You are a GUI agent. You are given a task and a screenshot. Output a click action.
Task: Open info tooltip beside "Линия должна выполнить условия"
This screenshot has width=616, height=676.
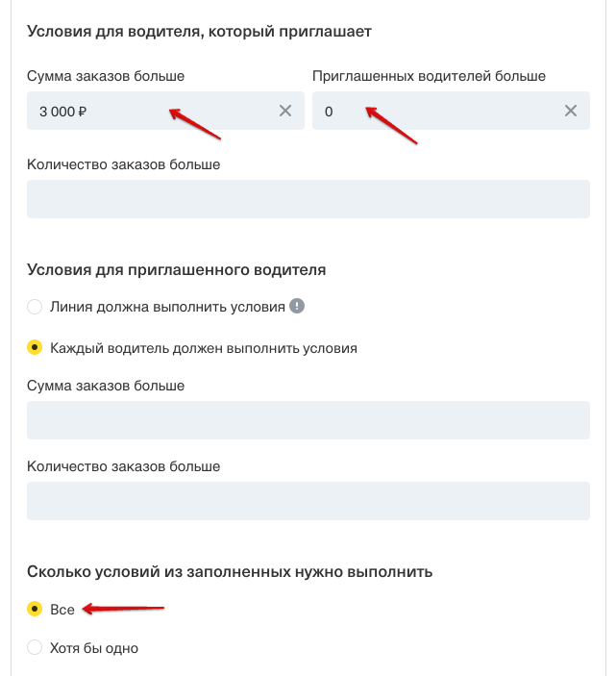298,307
